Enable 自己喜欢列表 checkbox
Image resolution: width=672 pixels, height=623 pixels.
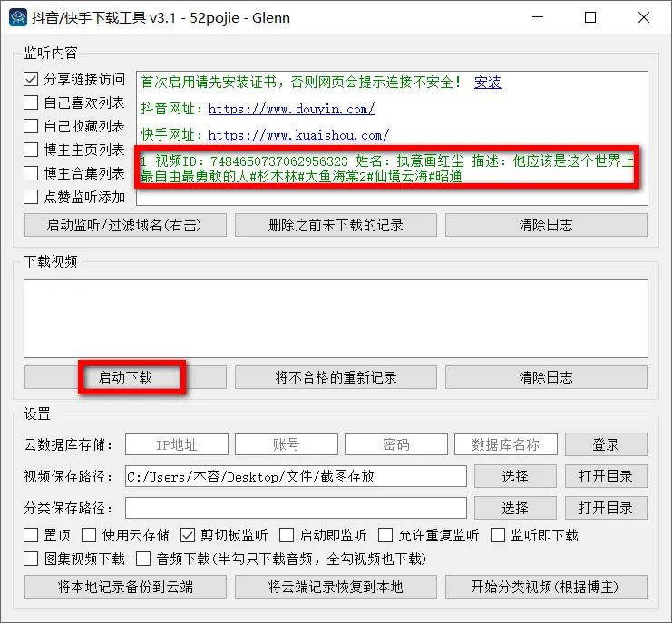31,102
